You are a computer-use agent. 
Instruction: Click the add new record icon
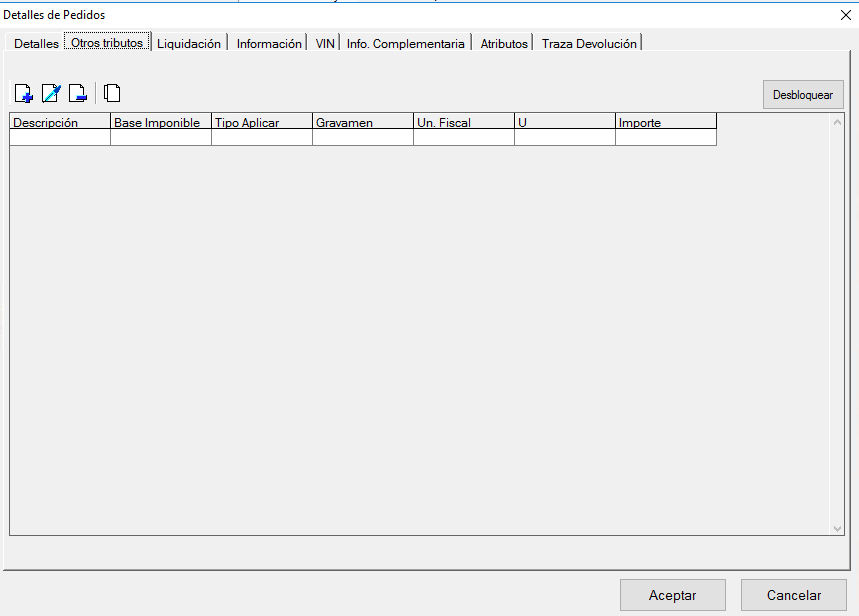(24, 94)
